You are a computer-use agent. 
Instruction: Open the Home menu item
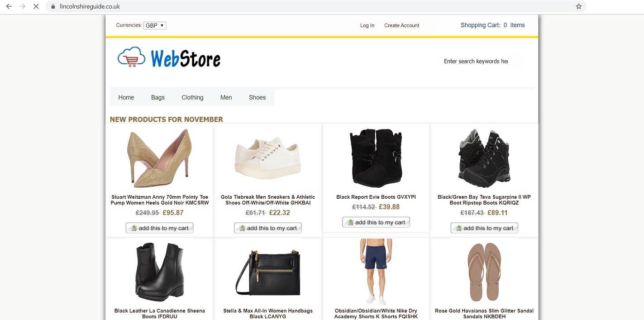(x=126, y=97)
